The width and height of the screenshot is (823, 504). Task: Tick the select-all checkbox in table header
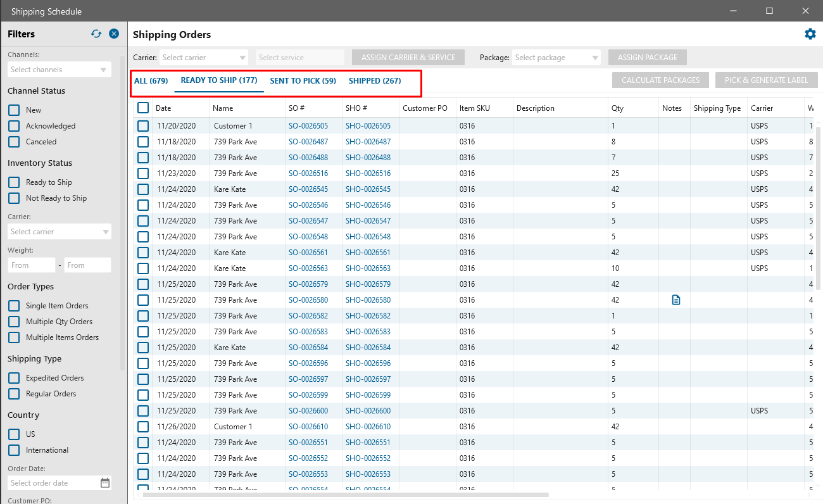pos(143,108)
